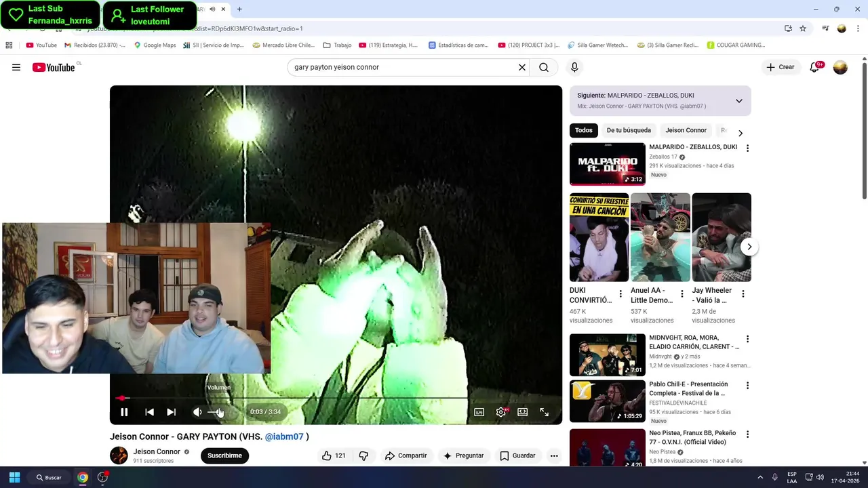Open @iabm07 link in title
The image size is (868, 488).
pos(284,436)
